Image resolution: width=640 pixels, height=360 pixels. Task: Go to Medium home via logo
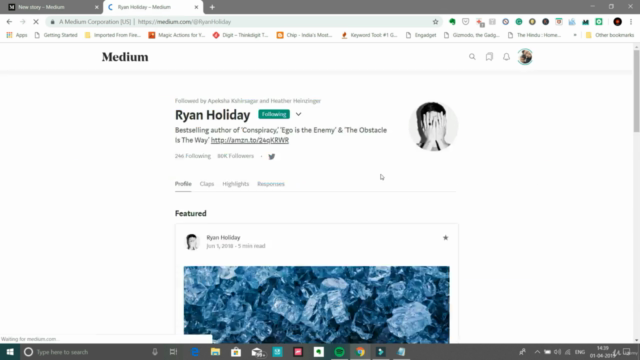click(125, 57)
